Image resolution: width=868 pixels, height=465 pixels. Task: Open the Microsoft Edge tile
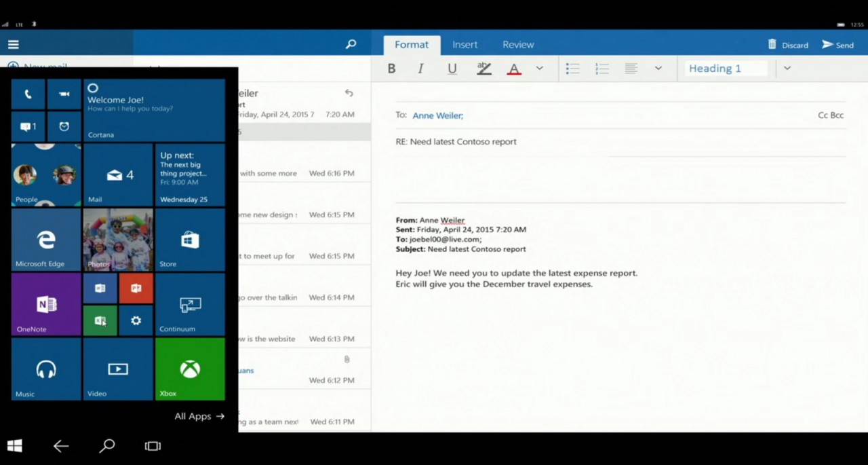[46, 240]
